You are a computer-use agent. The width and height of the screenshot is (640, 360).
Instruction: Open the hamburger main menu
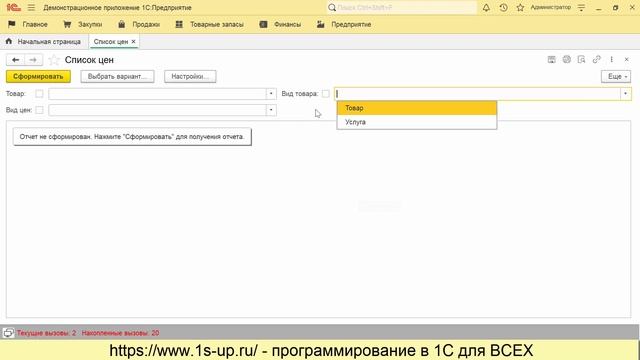point(31,7)
